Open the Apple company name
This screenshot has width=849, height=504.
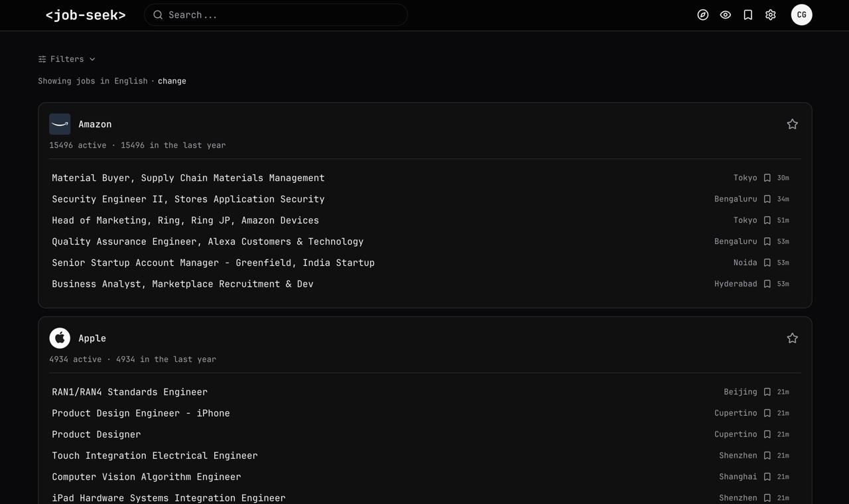pos(92,338)
